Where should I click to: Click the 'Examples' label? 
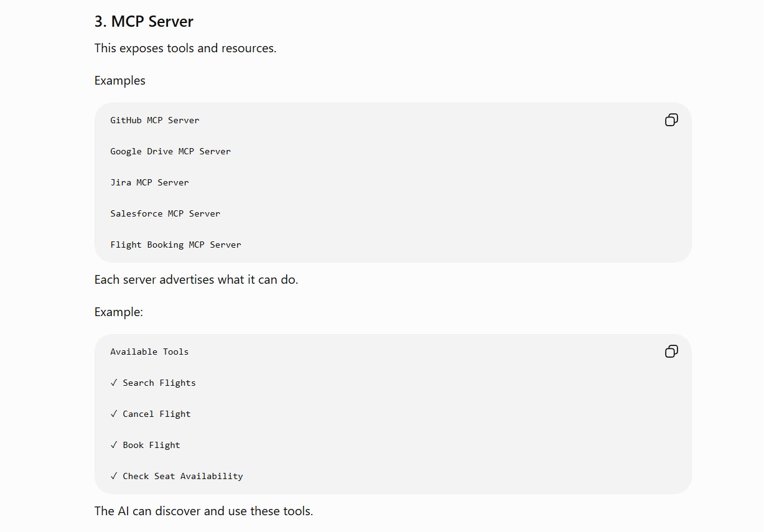[120, 81]
